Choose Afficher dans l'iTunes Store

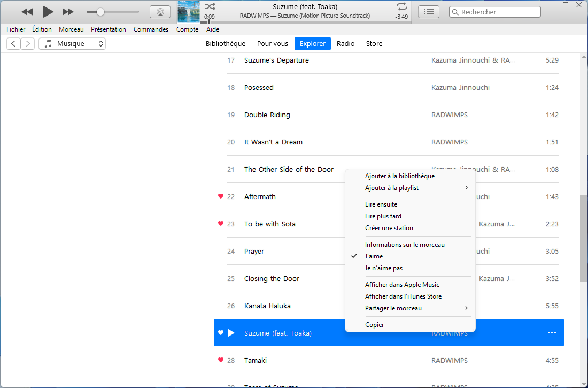(x=410, y=296)
